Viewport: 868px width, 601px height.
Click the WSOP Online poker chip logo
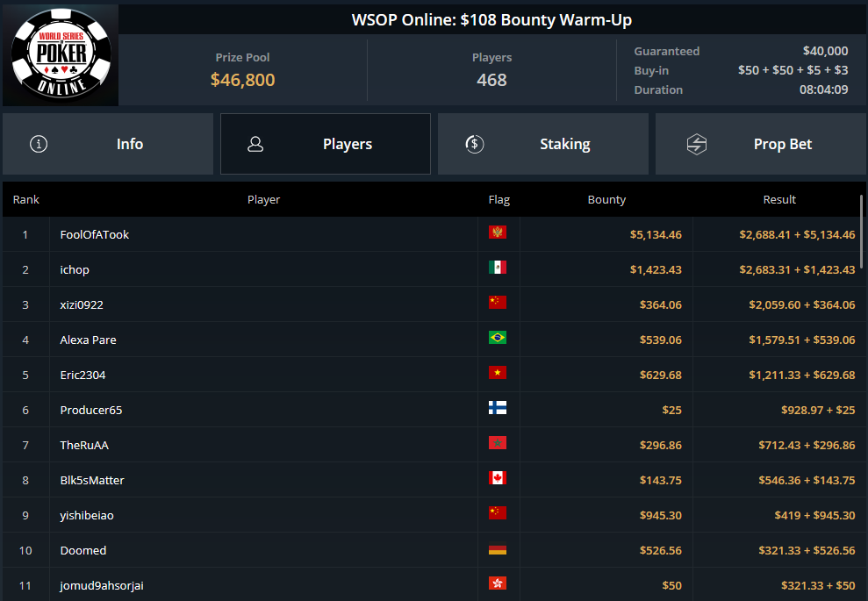click(x=61, y=54)
